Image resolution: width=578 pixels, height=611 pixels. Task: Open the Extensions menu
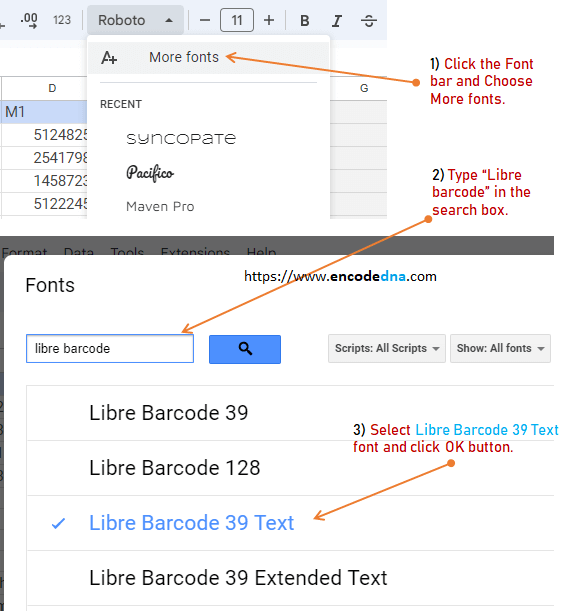pyautogui.click(x=195, y=251)
